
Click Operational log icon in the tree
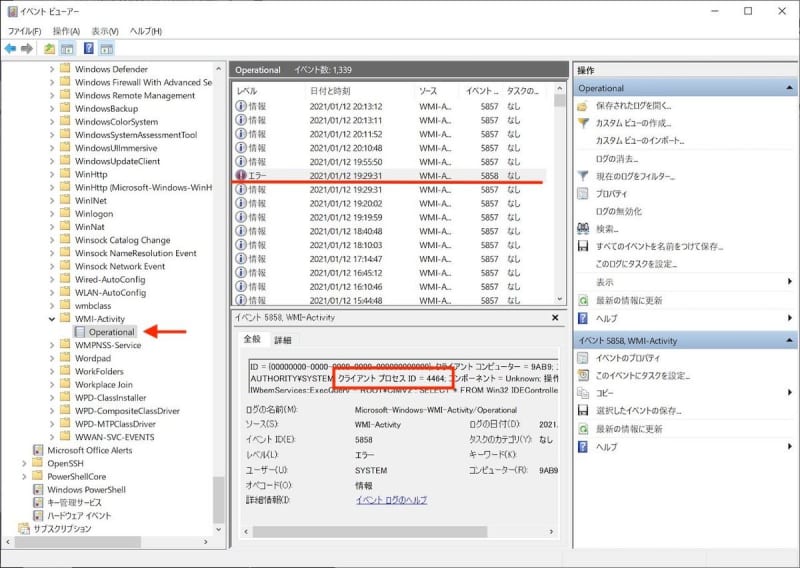pos(80,332)
